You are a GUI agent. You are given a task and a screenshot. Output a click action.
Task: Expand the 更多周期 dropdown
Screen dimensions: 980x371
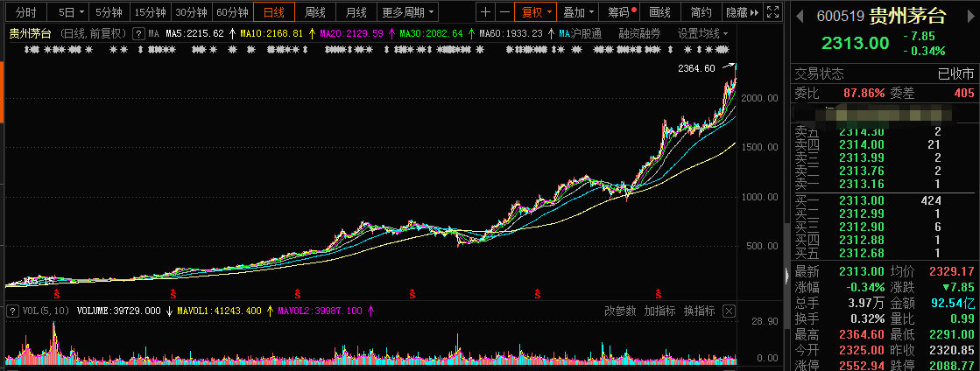(x=409, y=12)
